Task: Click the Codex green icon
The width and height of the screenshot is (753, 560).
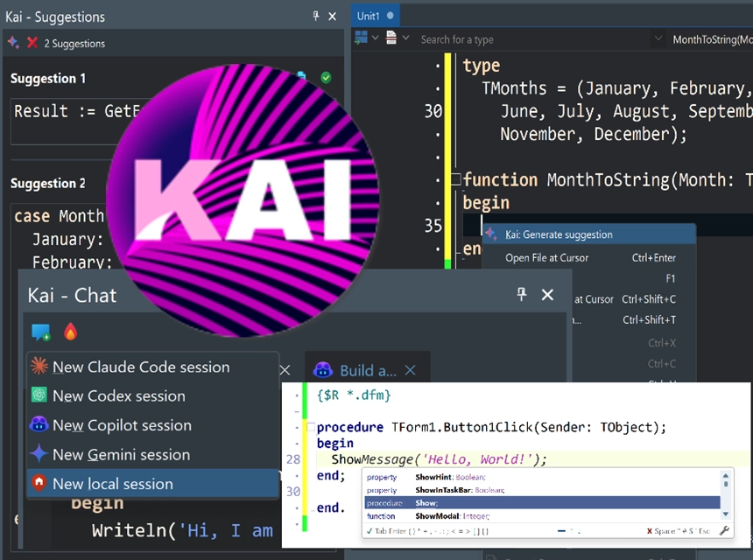Action: (39, 395)
